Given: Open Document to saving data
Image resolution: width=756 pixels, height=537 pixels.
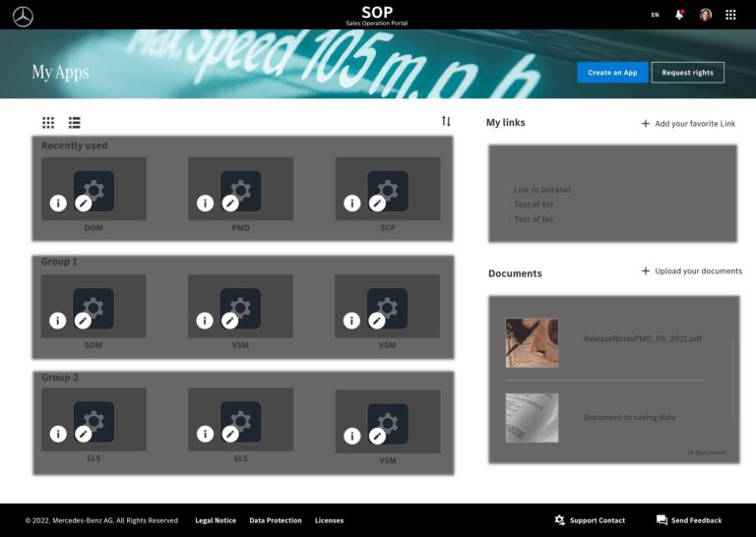Looking at the screenshot, I should coord(629,417).
